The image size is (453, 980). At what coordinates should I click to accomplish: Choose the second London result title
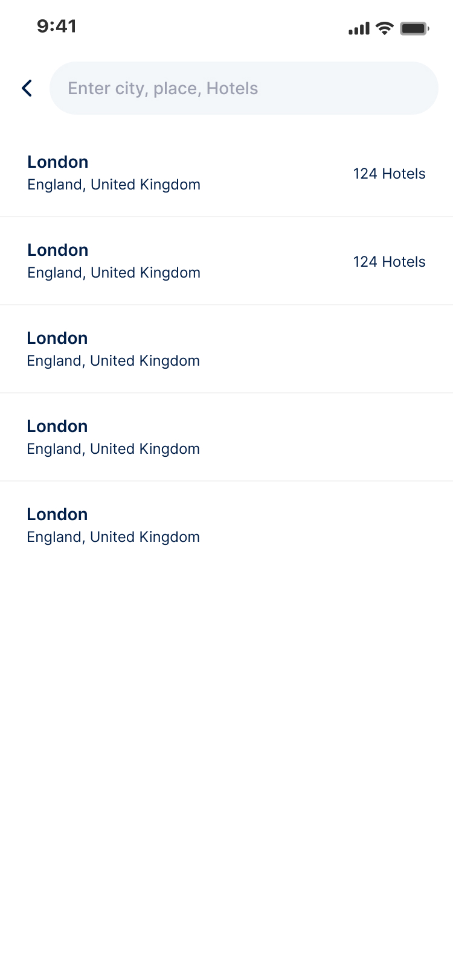(58, 250)
